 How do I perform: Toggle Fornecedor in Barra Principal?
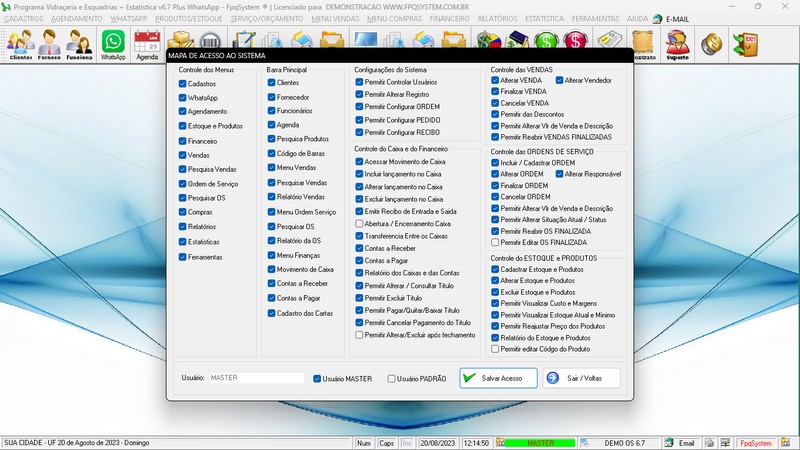click(x=271, y=97)
